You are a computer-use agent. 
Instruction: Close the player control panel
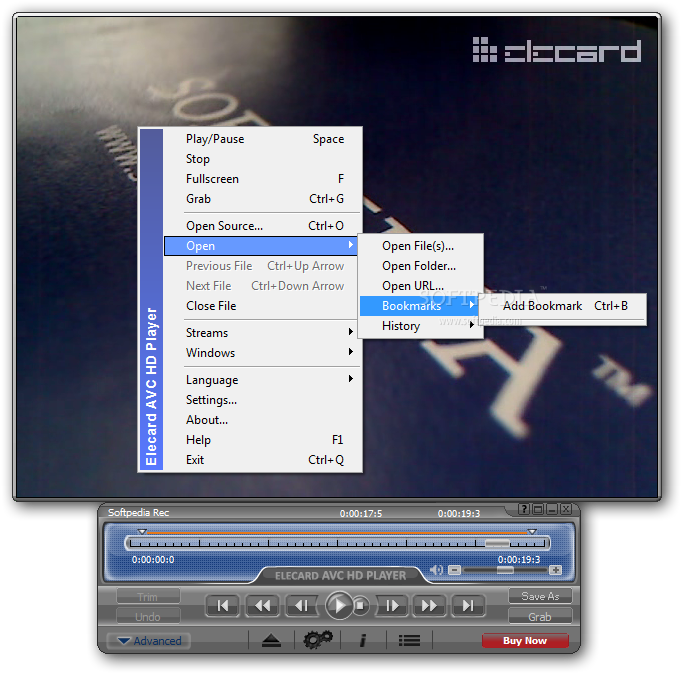point(566,509)
